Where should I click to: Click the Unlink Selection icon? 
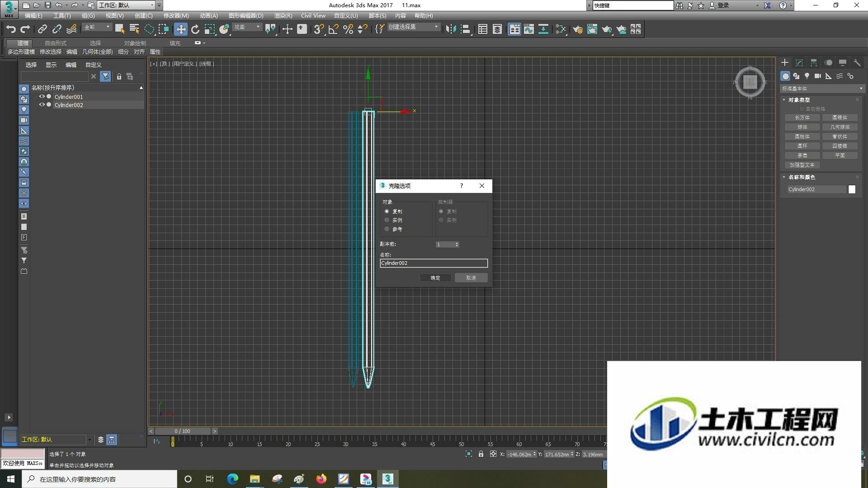pos(57,29)
